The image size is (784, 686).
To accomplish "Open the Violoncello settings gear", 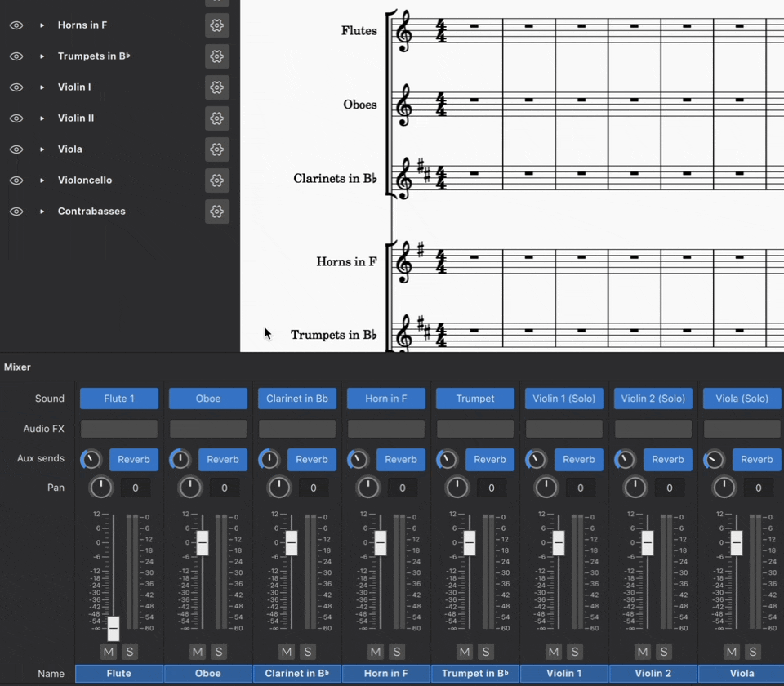I will click(216, 180).
